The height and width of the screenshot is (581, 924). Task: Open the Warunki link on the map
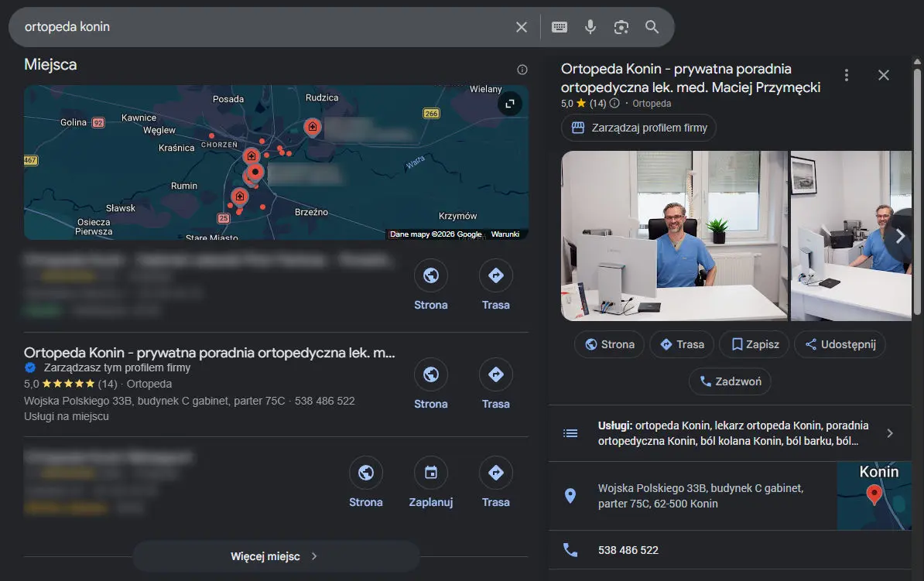click(x=505, y=234)
